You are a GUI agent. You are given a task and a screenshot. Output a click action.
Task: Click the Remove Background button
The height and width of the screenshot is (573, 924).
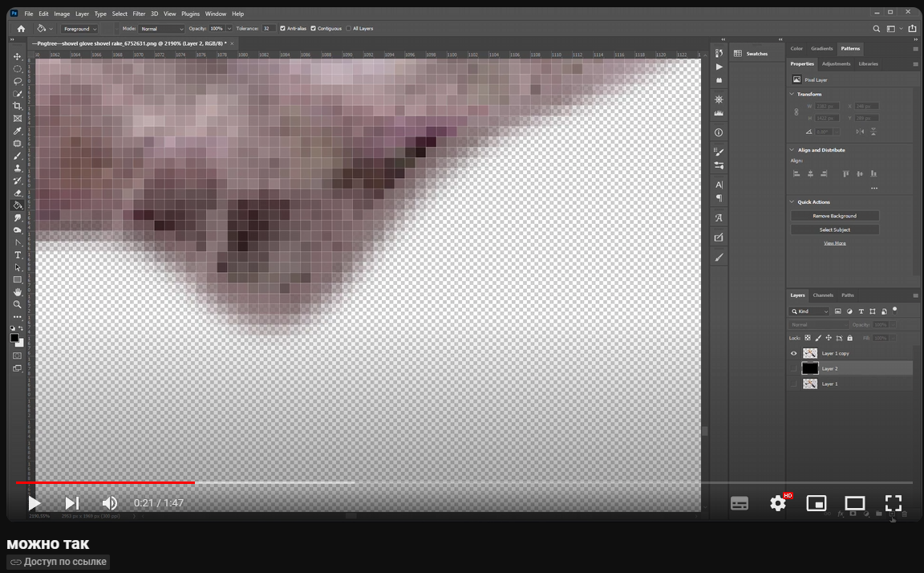pyautogui.click(x=834, y=216)
